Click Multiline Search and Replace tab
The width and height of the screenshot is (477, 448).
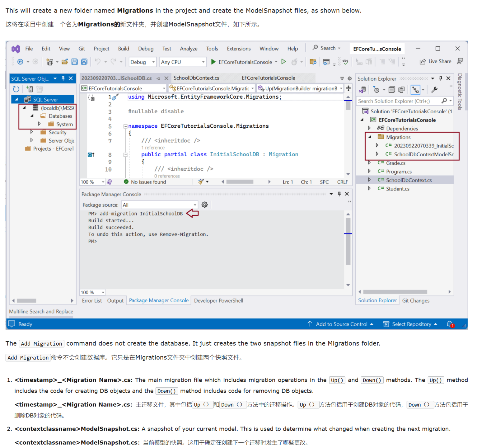tap(41, 311)
